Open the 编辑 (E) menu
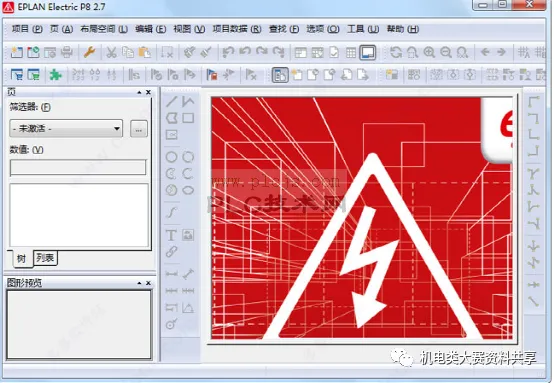 [x=150, y=29]
